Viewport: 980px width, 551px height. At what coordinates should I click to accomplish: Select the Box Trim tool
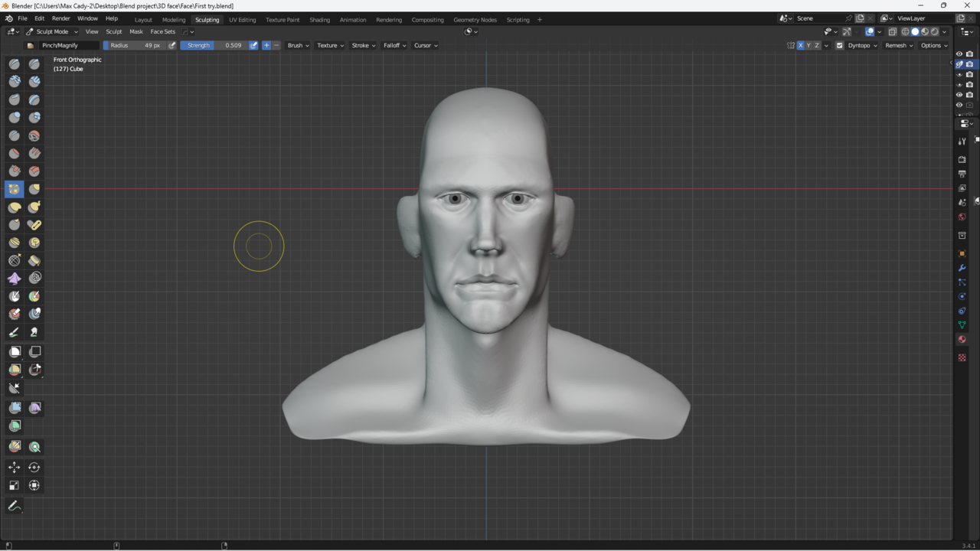(x=34, y=370)
